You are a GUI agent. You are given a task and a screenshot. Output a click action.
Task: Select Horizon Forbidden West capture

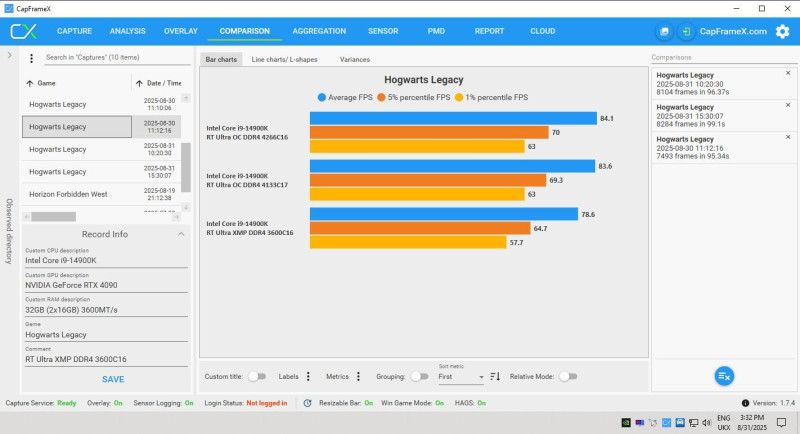pyautogui.click(x=102, y=194)
